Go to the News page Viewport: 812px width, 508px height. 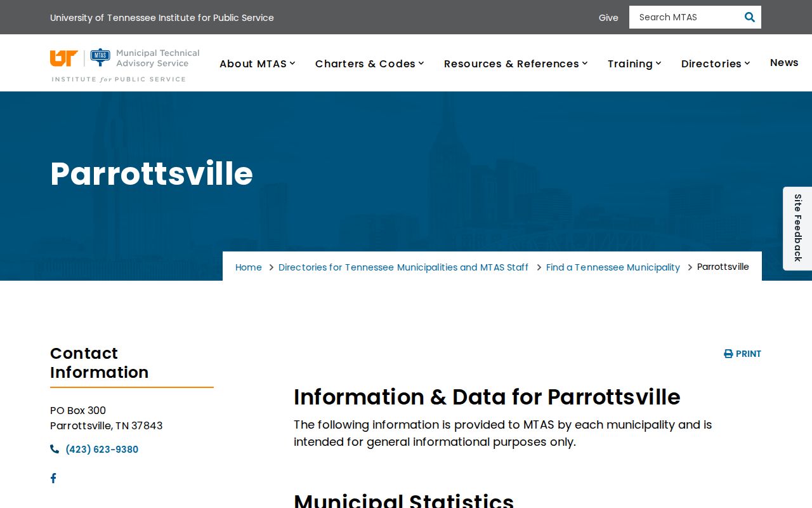pos(784,62)
